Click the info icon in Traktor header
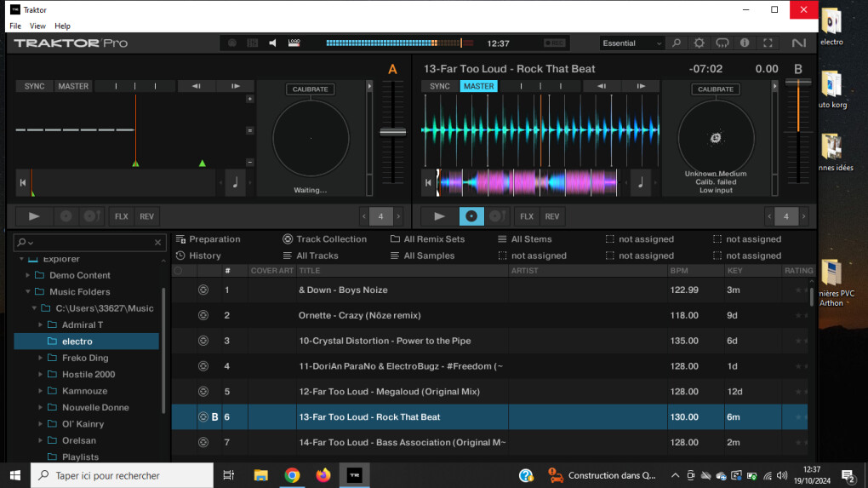This screenshot has width=868, height=488. (x=745, y=43)
